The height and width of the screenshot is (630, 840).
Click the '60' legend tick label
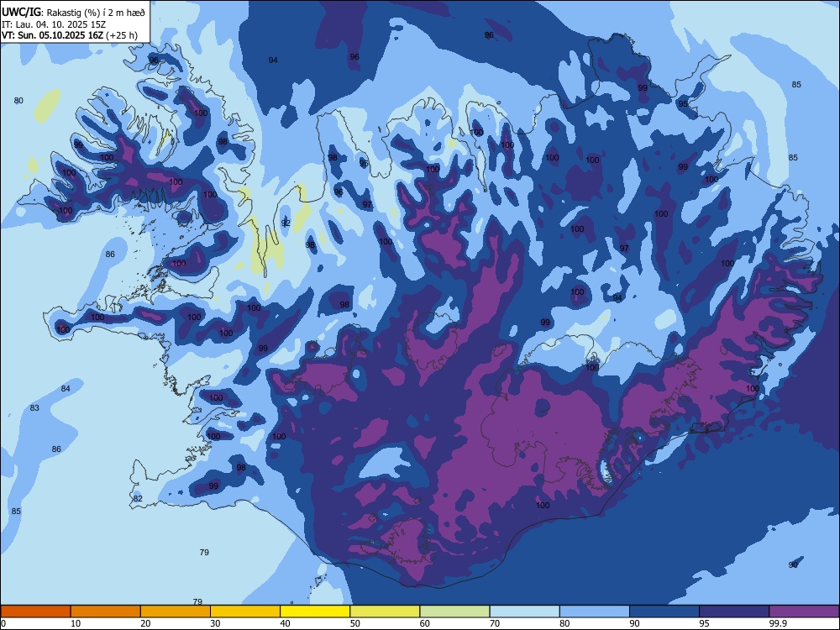[x=425, y=623]
